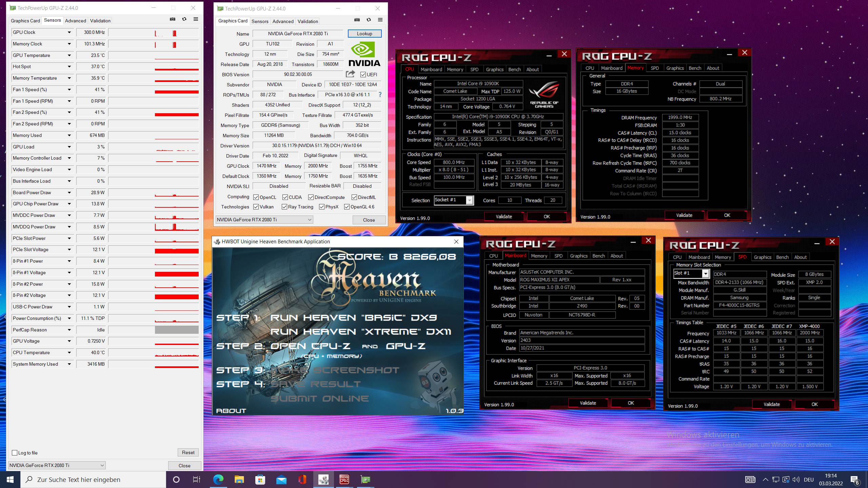This screenshot has width=868, height=488.
Task: Select HWBOT Heaven app on taskbar
Action: click(x=323, y=480)
